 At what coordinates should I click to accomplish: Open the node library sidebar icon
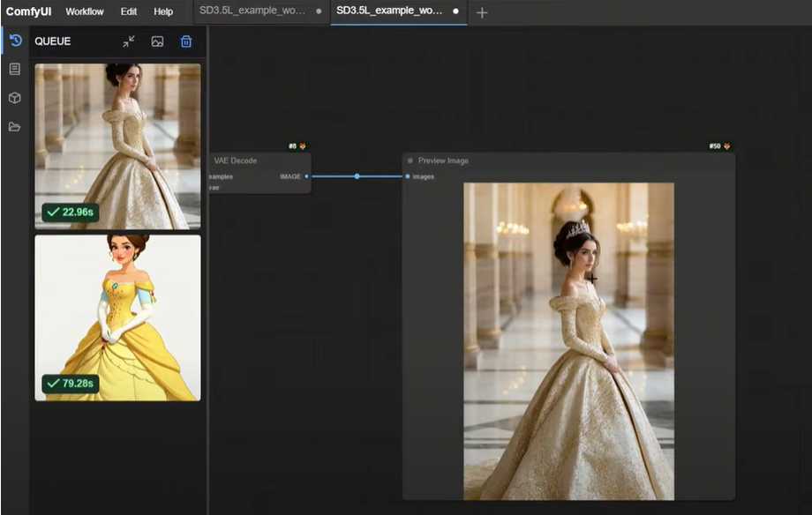point(15,69)
